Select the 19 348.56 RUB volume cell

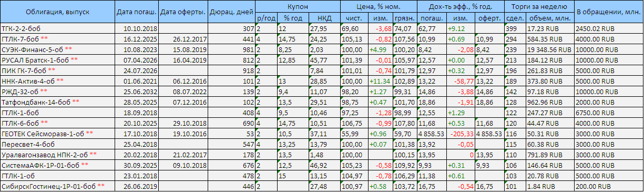[549, 49]
